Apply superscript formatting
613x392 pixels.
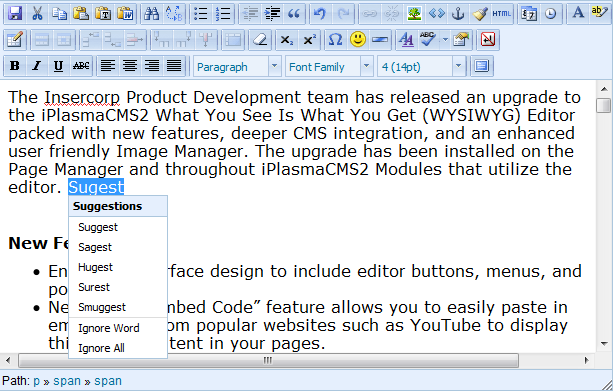point(309,40)
